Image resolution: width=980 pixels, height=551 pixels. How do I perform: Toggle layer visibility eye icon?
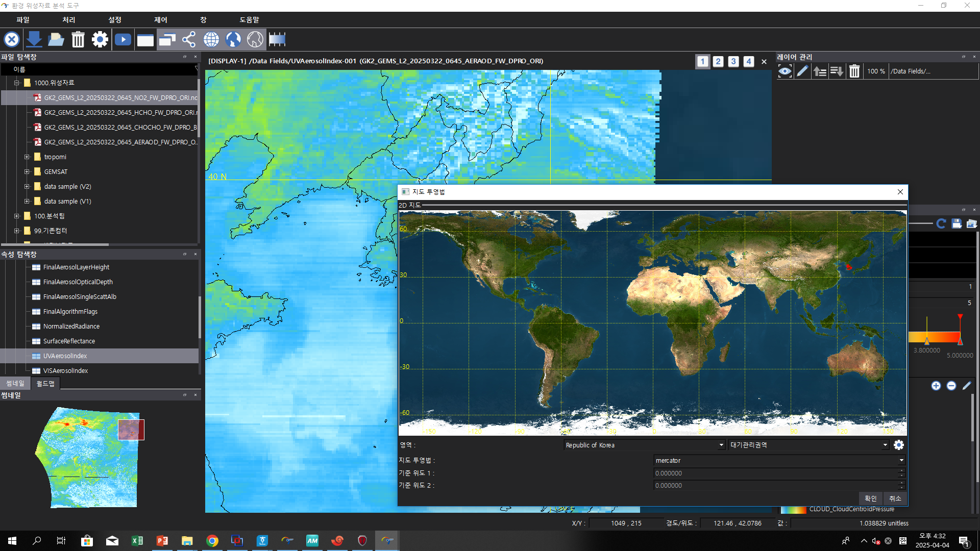pos(785,71)
